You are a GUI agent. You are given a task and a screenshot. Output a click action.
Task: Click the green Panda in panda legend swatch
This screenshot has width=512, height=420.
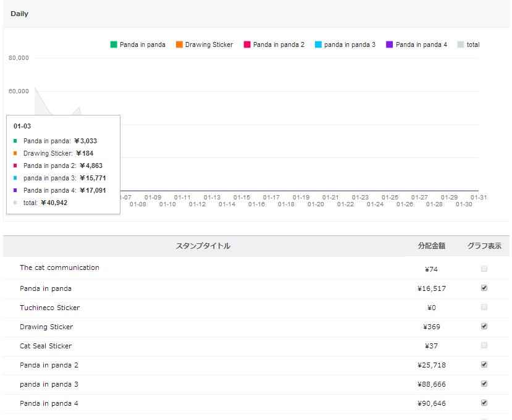click(x=114, y=44)
